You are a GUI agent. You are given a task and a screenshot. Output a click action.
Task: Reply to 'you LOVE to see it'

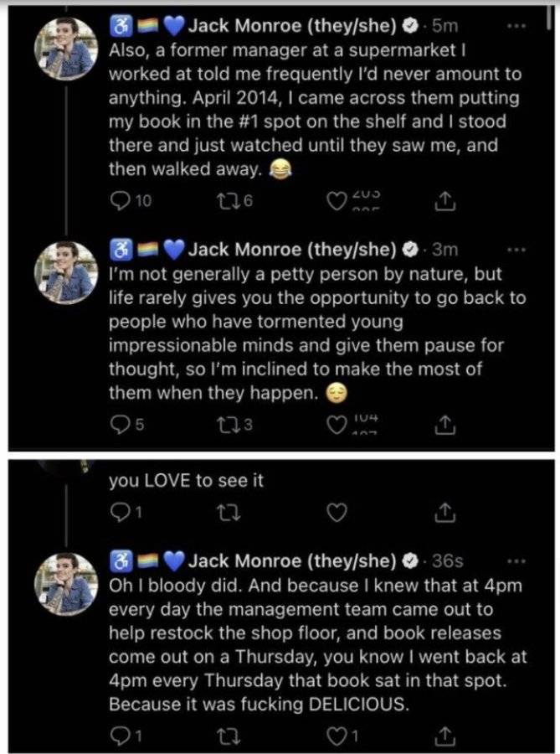click(119, 513)
